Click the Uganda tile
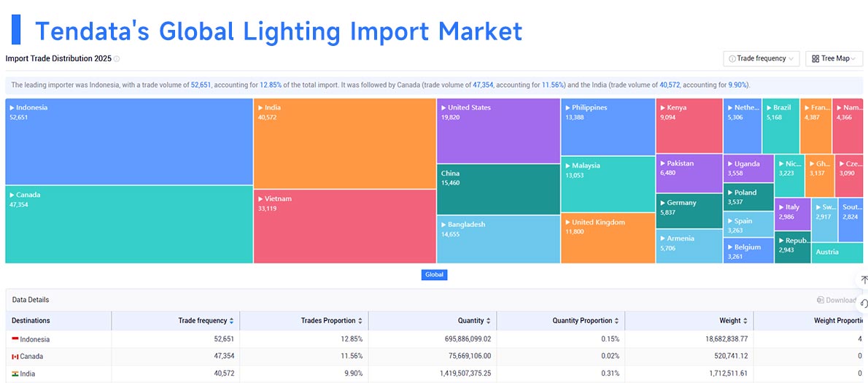The height and width of the screenshot is (383, 868). click(748, 169)
